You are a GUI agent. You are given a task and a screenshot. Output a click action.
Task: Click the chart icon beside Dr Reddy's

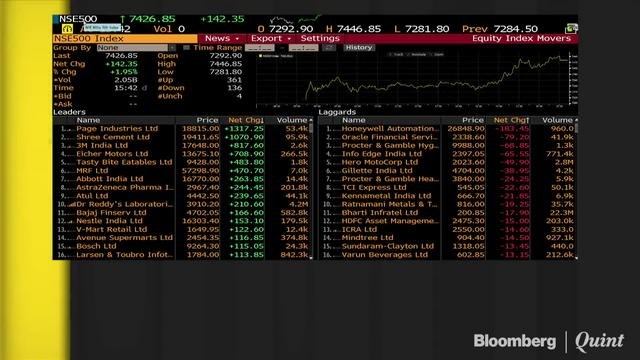pos(72,204)
